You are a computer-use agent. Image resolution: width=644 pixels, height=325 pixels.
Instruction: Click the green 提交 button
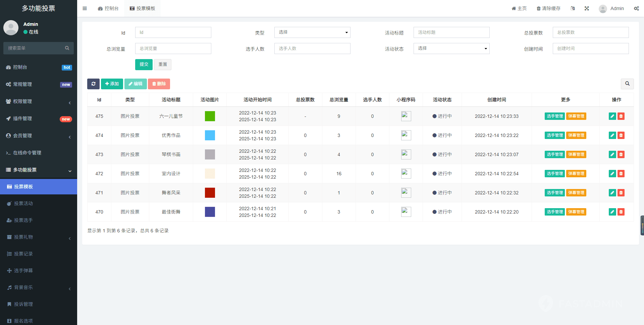click(x=144, y=64)
